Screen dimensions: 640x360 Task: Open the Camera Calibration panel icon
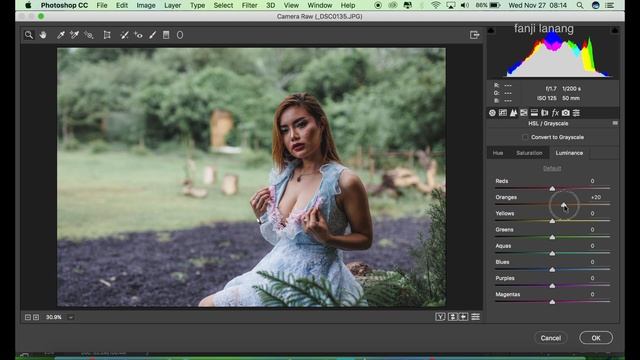pyautogui.click(x=566, y=113)
